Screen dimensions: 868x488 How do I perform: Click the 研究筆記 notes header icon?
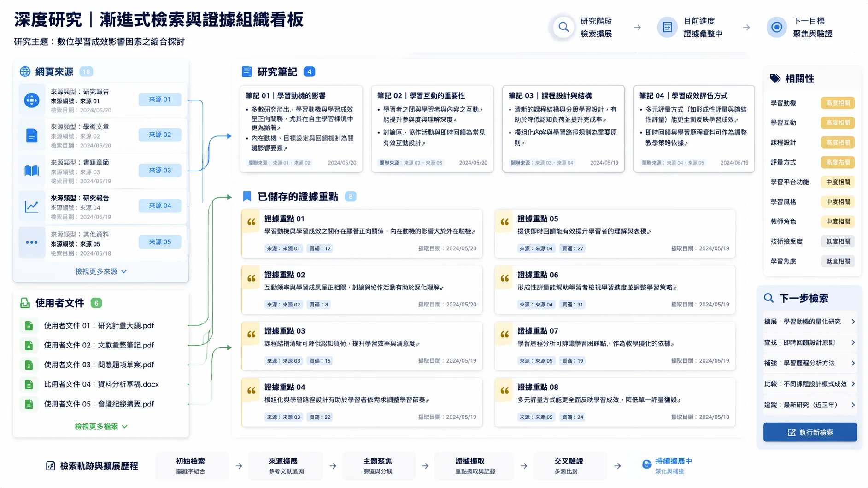click(x=246, y=72)
